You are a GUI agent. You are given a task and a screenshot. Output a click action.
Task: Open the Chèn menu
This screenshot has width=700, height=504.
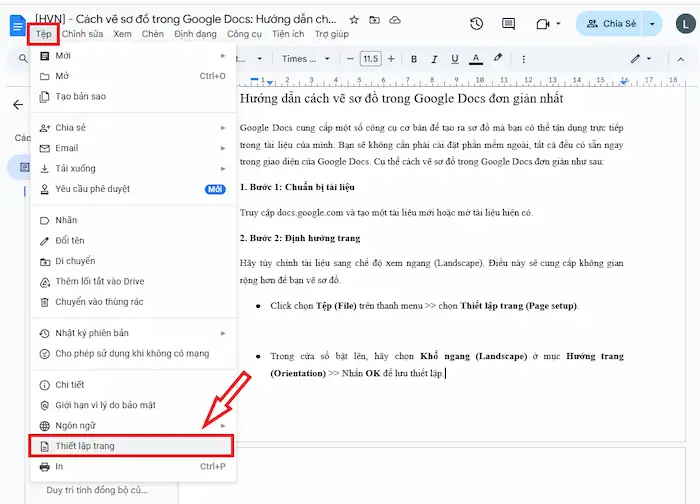153,34
